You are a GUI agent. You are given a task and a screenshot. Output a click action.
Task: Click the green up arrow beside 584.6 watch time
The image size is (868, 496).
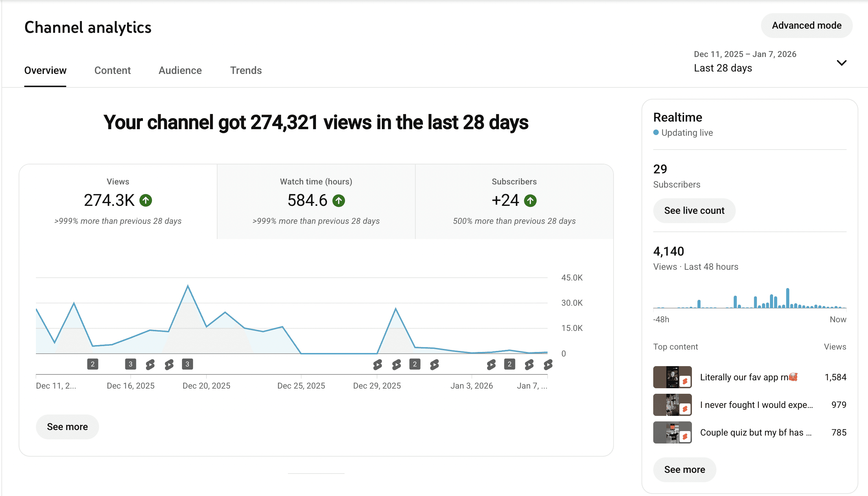pyautogui.click(x=339, y=200)
